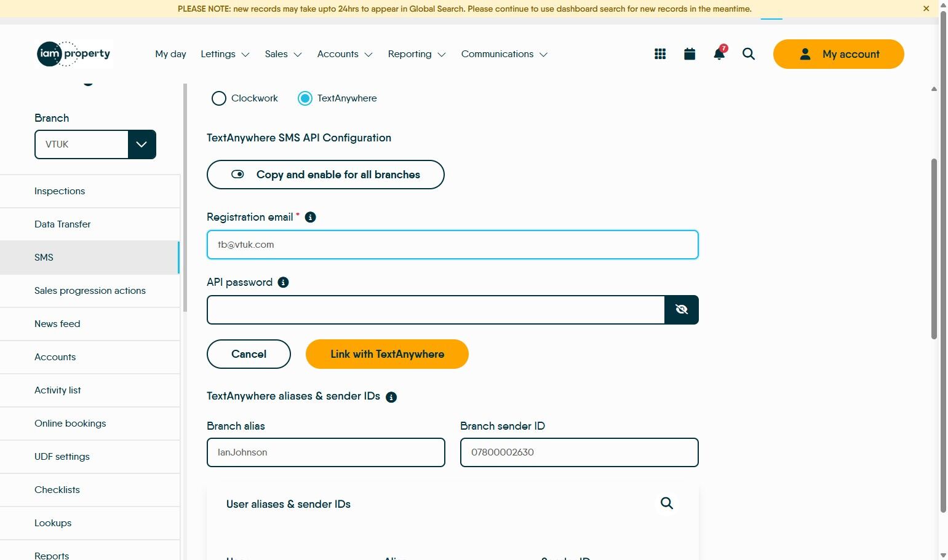This screenshot has height=560, width=948.
Task: View notifications via the bell icon
Action: point(719,53)
